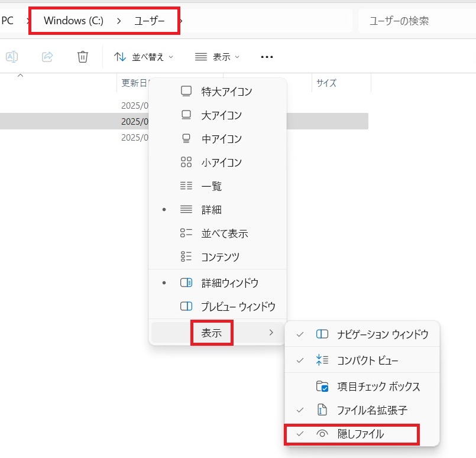Enable プレビュー ウィンドウ preview pane
476x458 pixels.
238,307
